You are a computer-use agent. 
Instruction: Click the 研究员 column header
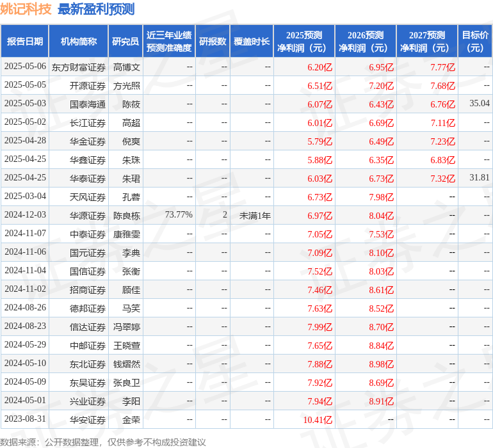click(x=125, y=41)
